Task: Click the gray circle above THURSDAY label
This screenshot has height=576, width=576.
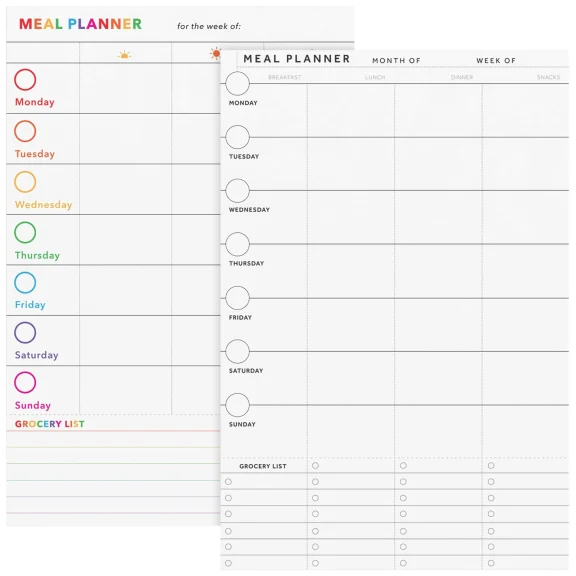Action: pos(237,244)
